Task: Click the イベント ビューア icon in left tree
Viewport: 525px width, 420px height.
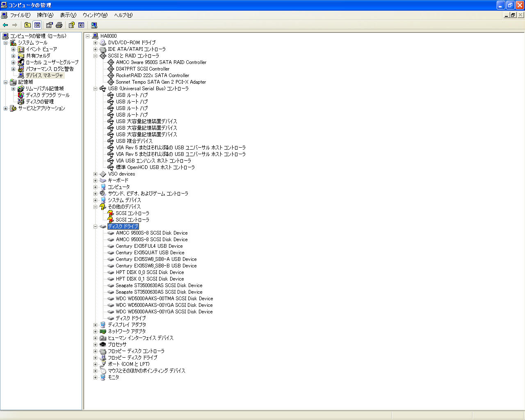Action: click(x=21, y=49)
